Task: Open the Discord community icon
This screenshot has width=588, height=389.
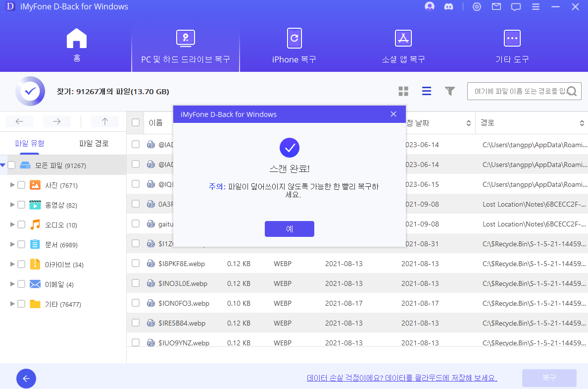Action: [x=448, y=7]
